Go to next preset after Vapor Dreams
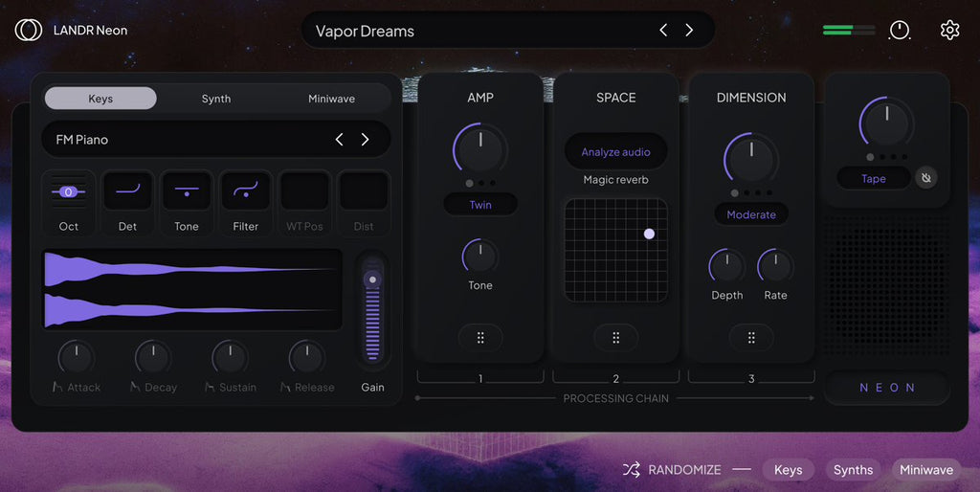Viewport: 980px width, 492px height. click(689, 30)
